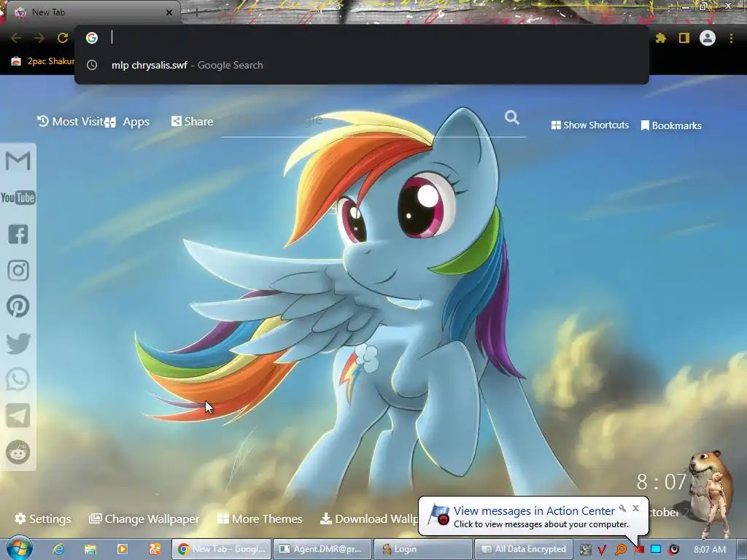Launch Internet Explorer from the taskbar
Screen dimensions: 747x560
[x=58, y=549]
